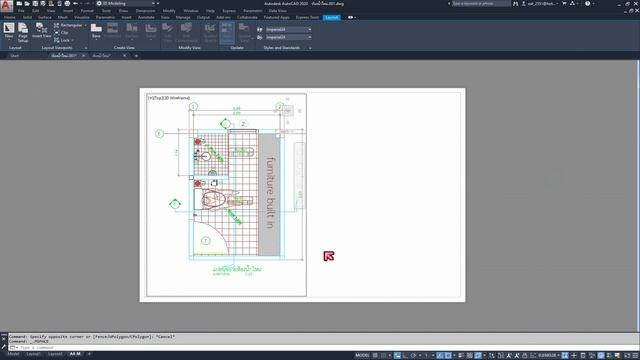Click Redo in Quick Access toolbar
This screenshot has height=360, width=640.
(x=87, y=3)
